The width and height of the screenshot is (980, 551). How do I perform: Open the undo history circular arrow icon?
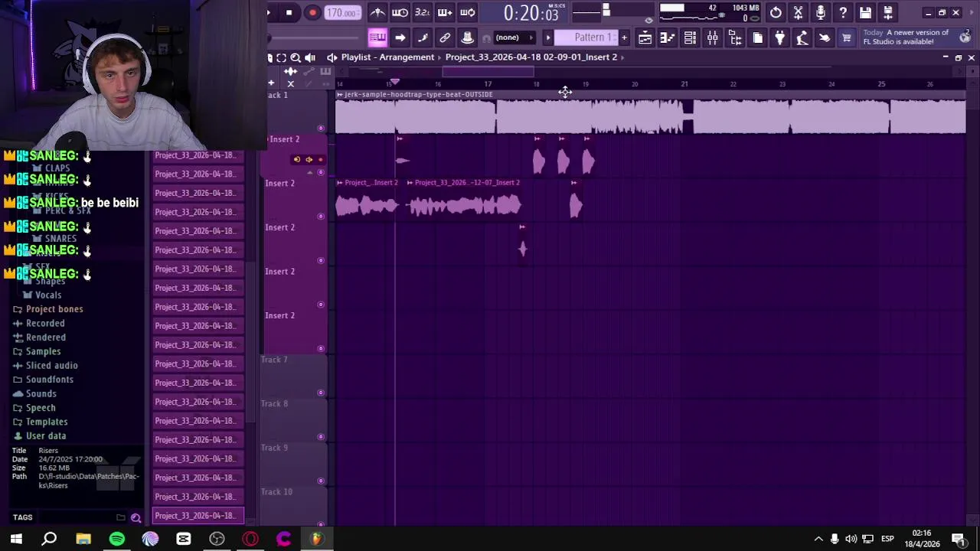(x=776, y=12)
